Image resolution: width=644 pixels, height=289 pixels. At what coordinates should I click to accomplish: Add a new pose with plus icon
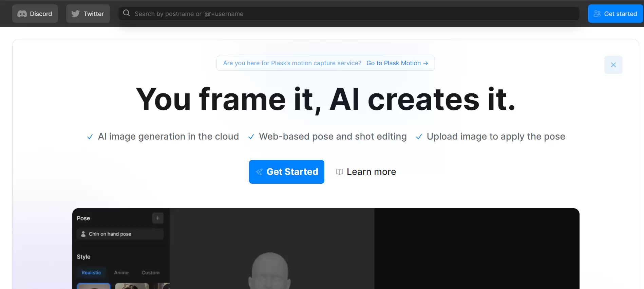pyautogui.click(x=158, y=218)
